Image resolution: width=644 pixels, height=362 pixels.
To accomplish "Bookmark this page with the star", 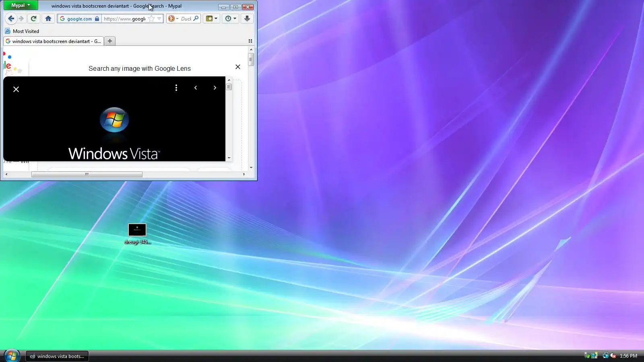I will pyautogui.click(x=151, y=19).
